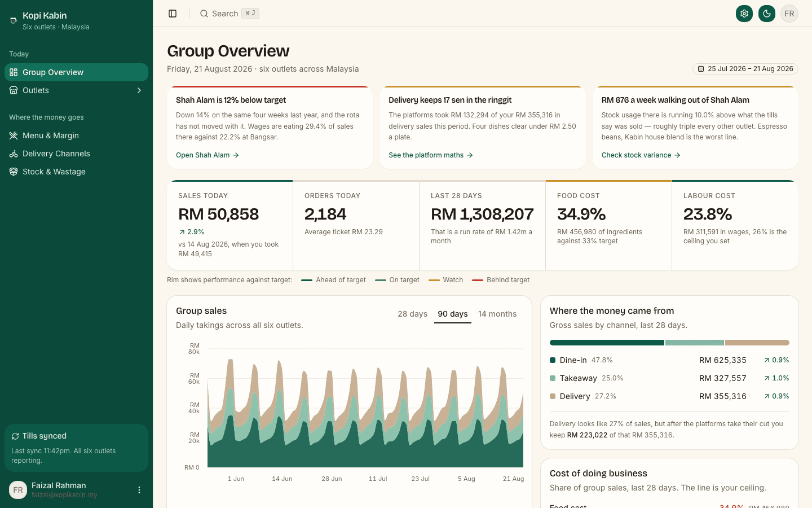
Task: Open the user menu three-dot icon
Action: (139, 490)
